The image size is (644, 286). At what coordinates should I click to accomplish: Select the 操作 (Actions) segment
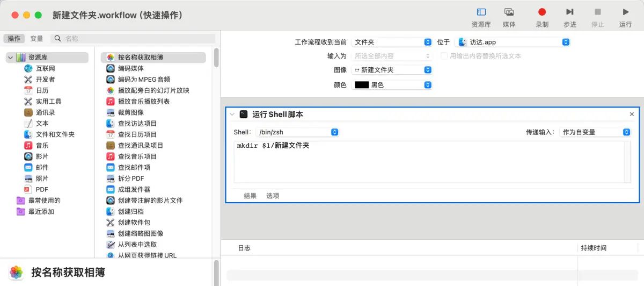pyautogui.click(x=14, y=39)
